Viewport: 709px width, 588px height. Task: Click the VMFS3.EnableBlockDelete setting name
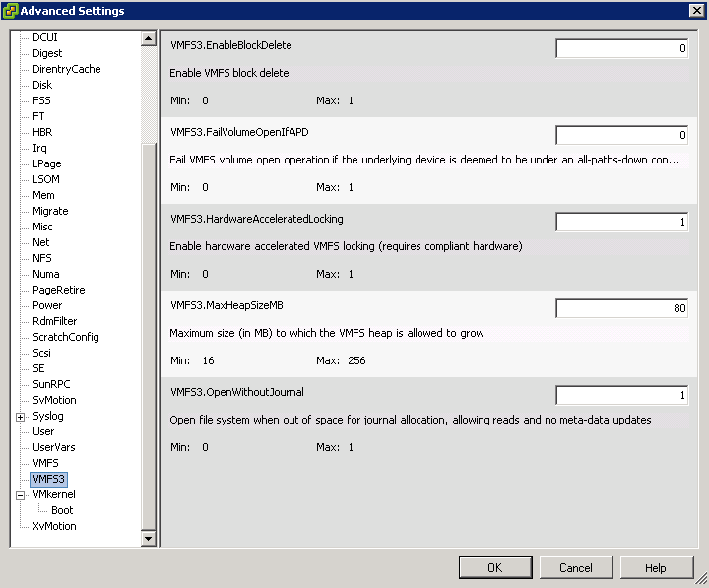click(231, 45)
